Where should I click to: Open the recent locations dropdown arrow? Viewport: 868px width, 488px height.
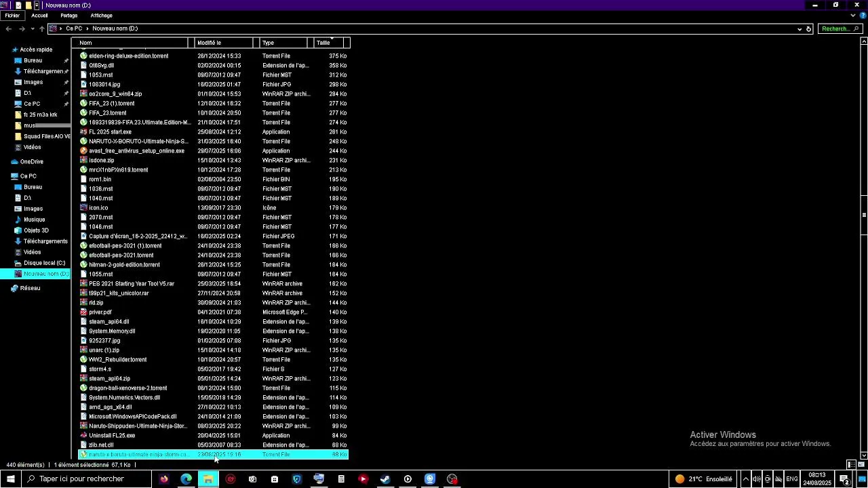coord(32,29)
